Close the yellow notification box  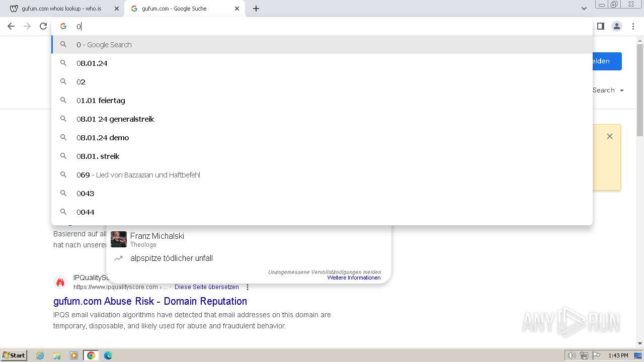pyautogui.click(x=610, y=136)
